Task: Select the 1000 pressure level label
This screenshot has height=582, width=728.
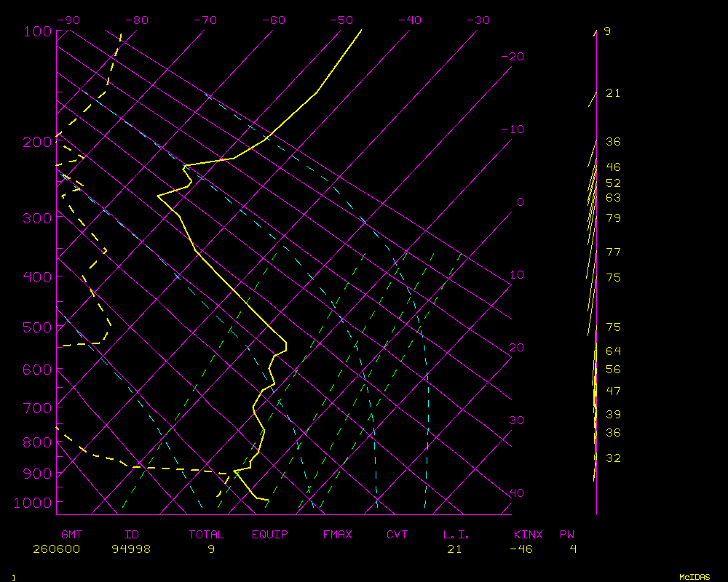Action: [x=35, y=503]
